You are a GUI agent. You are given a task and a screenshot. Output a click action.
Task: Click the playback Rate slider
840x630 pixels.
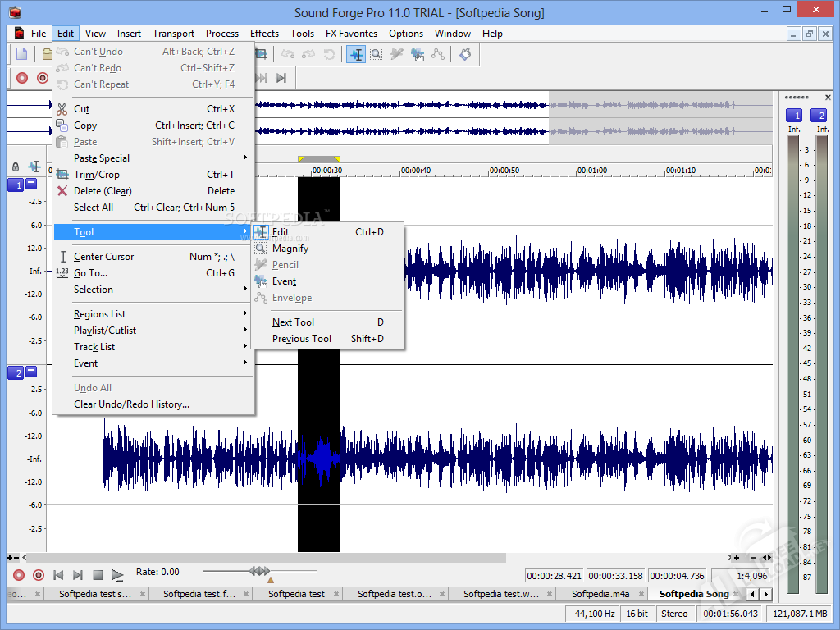tap(259, 571)
